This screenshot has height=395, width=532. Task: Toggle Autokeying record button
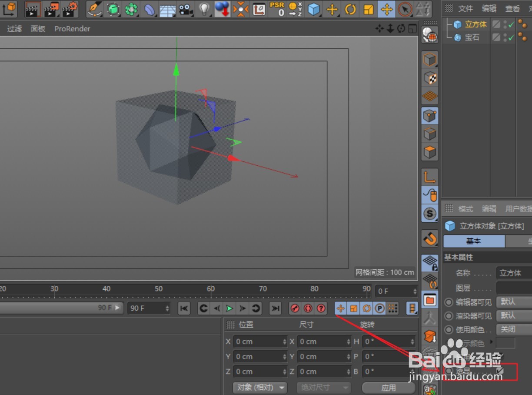coord(308,308)
